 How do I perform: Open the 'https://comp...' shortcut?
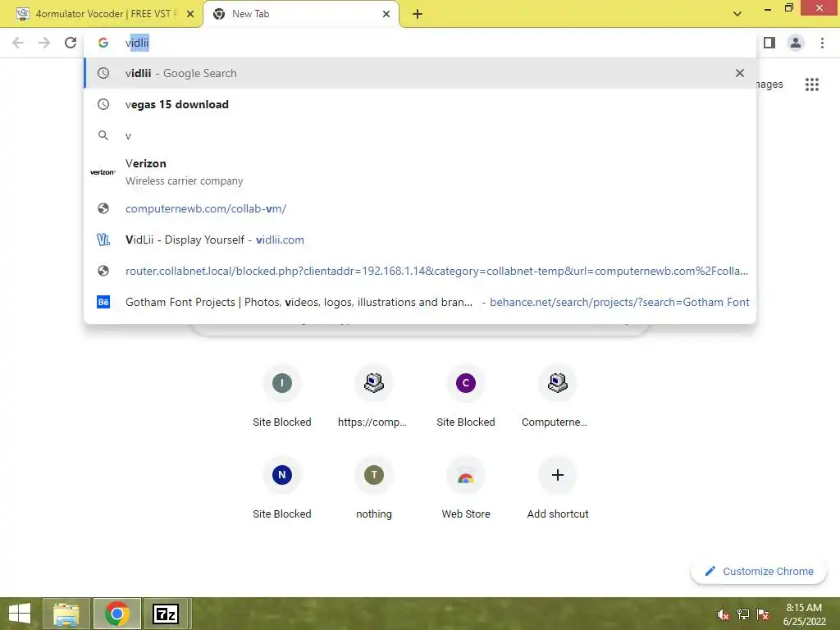click(373, 396)
